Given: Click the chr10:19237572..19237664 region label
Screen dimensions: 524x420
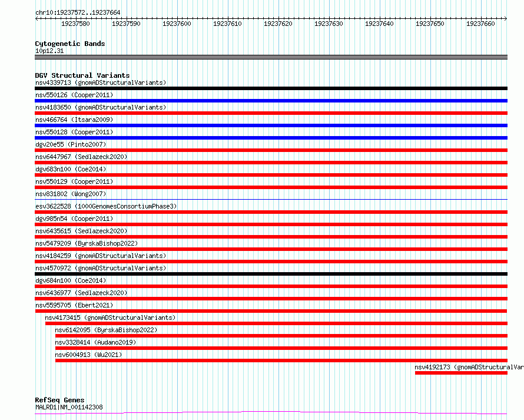Looking at the screenshot, I should [78, 12].
